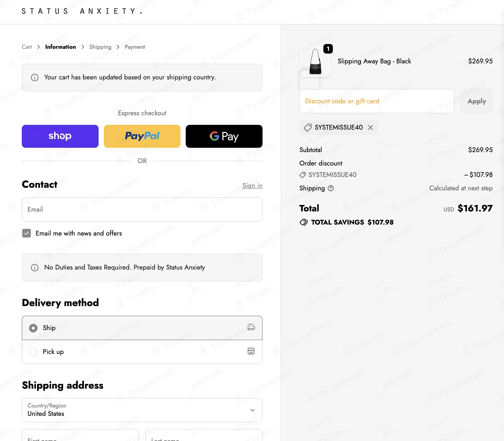Click the Shipping help question mark icon
The height and width of the screenshot is (441, 504).
pyautogui.click(x=331, y=188)
